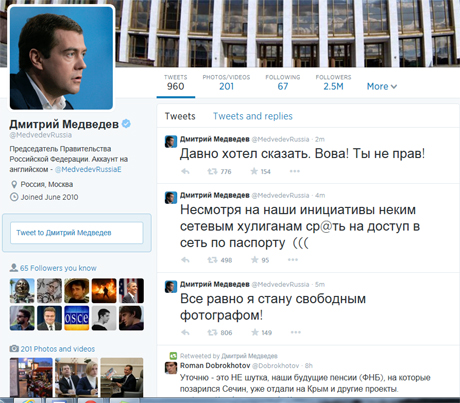Open the OSCE follower avatar
Screen dimensions: 460x403
click(x=77, y=318)
